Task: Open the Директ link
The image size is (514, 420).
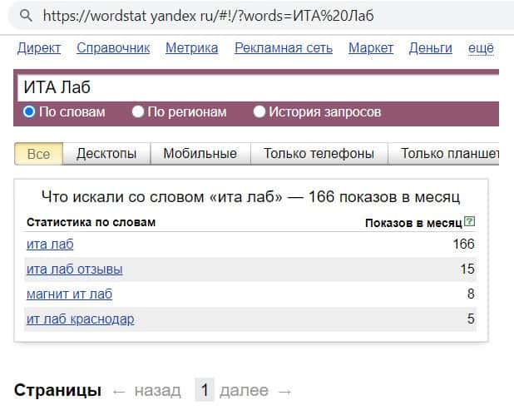Action: (x=39, y=48)
